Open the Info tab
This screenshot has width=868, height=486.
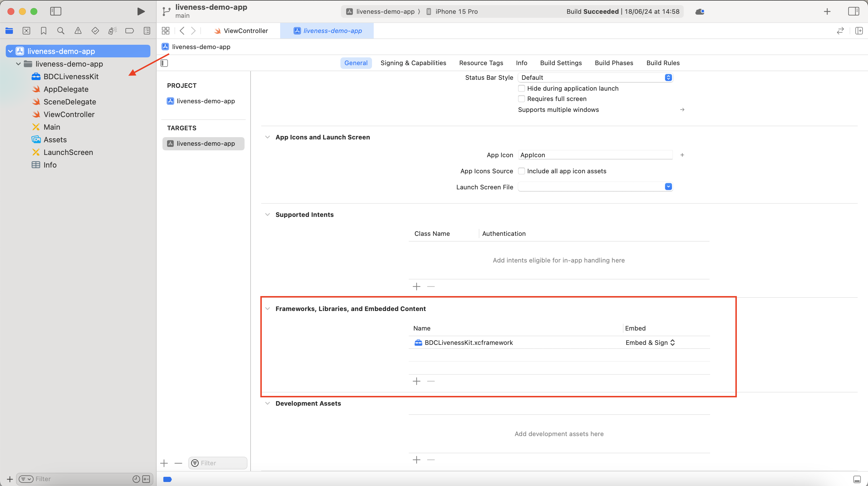coord(521,63)
